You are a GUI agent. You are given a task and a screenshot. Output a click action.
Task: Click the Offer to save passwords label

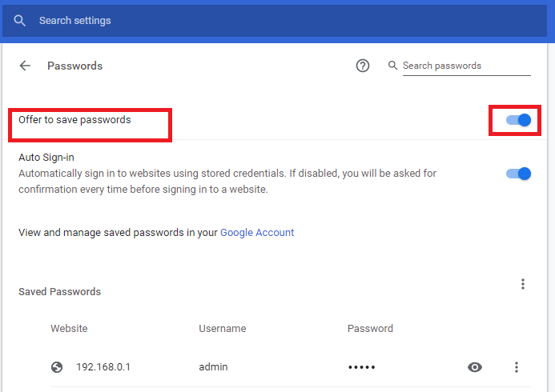(x=74, y=120)
